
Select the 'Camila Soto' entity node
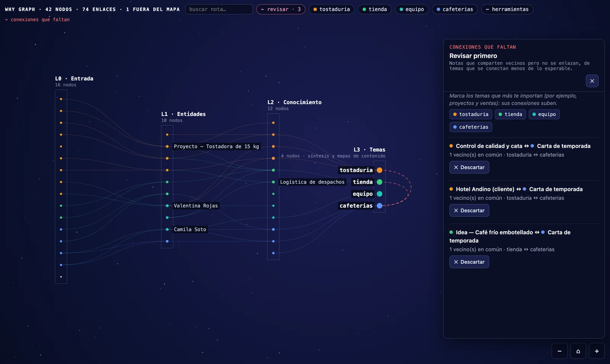(167, 229)
